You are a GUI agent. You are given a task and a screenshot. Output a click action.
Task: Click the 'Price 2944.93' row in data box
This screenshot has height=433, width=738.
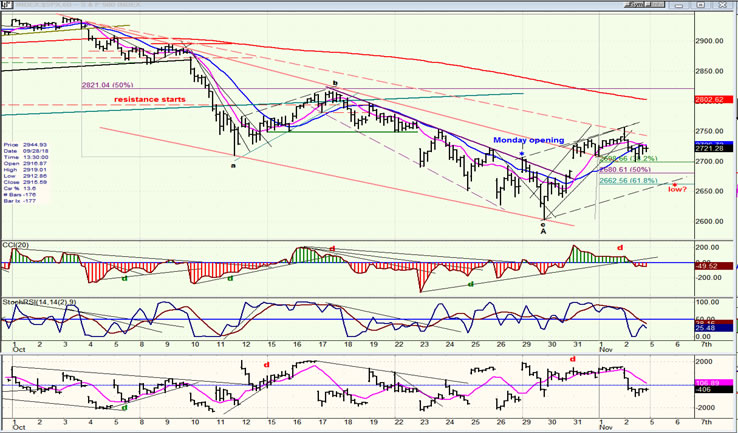click(23, 144)
